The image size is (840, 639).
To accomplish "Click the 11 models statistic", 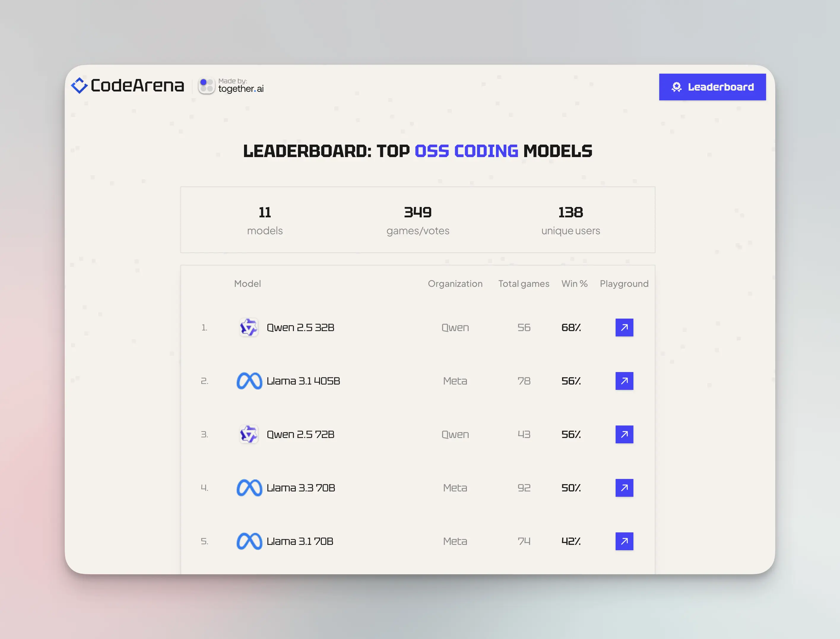I will pos(265,220).
